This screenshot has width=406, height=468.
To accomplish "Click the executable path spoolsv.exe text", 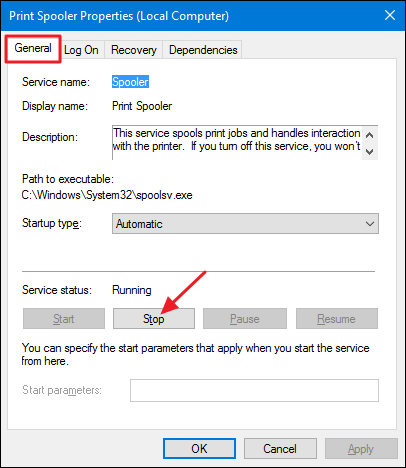I will [107, 195].
